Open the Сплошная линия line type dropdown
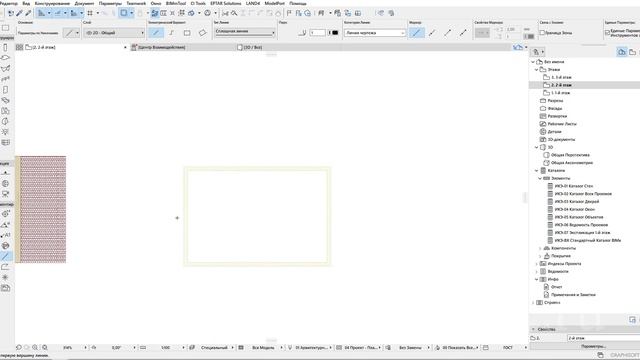The height and width of the screenshot is (360, 640). tap(245, 32)
